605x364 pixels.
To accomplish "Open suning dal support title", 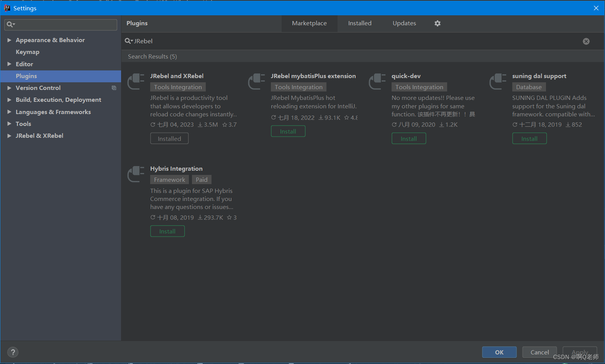I will coord(539,76).
